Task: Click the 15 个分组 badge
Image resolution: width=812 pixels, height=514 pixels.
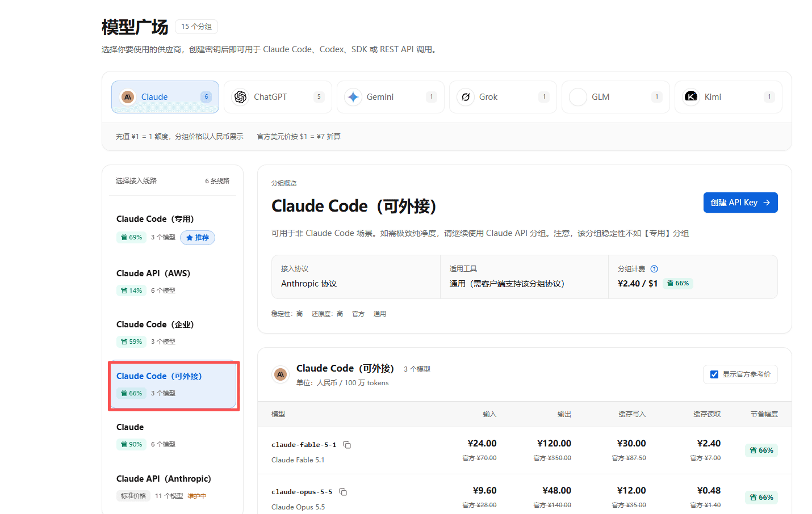Action: click(196, 27)
